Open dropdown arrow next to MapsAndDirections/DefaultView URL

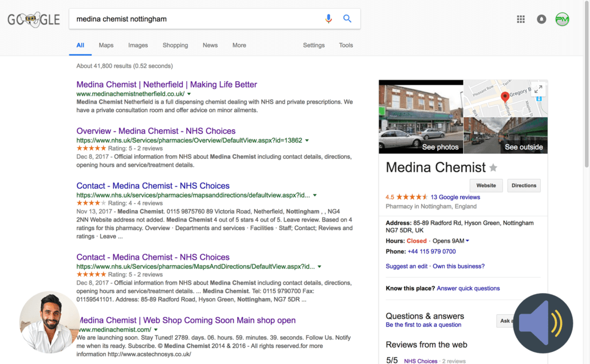(x=320, y=267)
